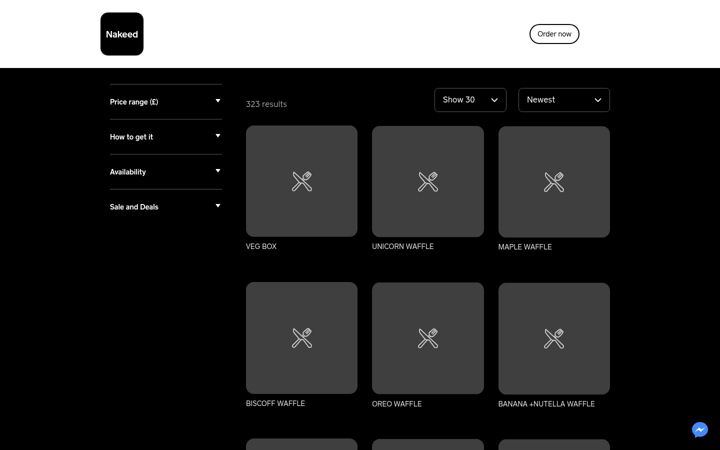
Task: Click the MAPLE WAFFLE product name
Action: (525, 247)
